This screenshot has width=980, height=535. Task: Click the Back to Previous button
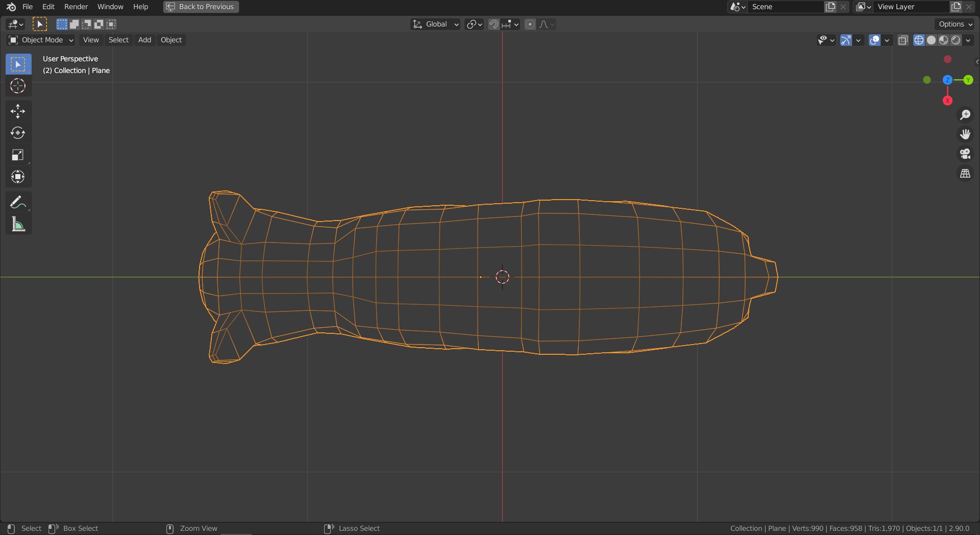click(x=201, y=7)
